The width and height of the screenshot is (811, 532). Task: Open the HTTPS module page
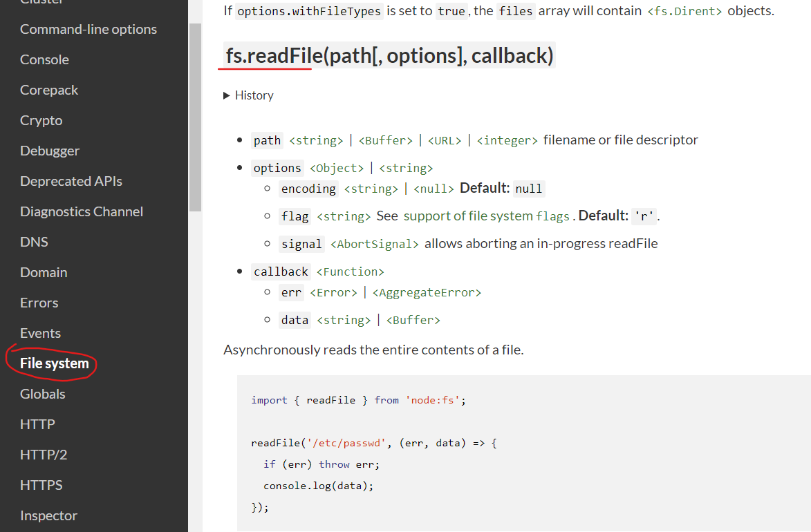(x=41, y=486)
